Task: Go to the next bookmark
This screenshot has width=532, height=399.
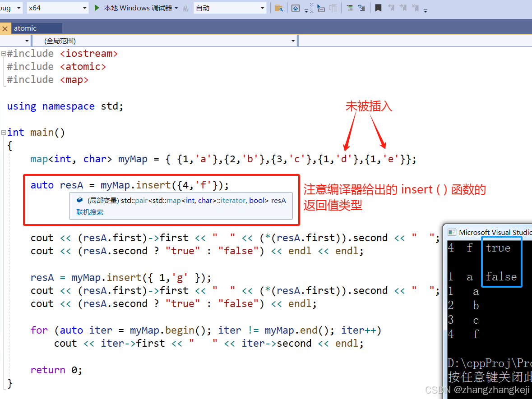Action: tap(403, 8)
